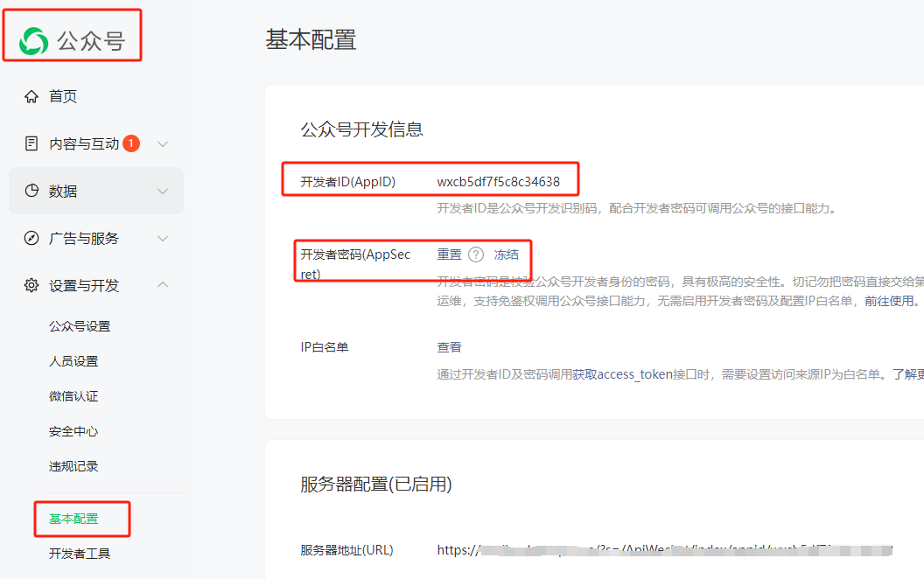Viewport: 924px width, 579px height.
Task: Expand the 内容与互动 chevron
Action: click(163, 143)
